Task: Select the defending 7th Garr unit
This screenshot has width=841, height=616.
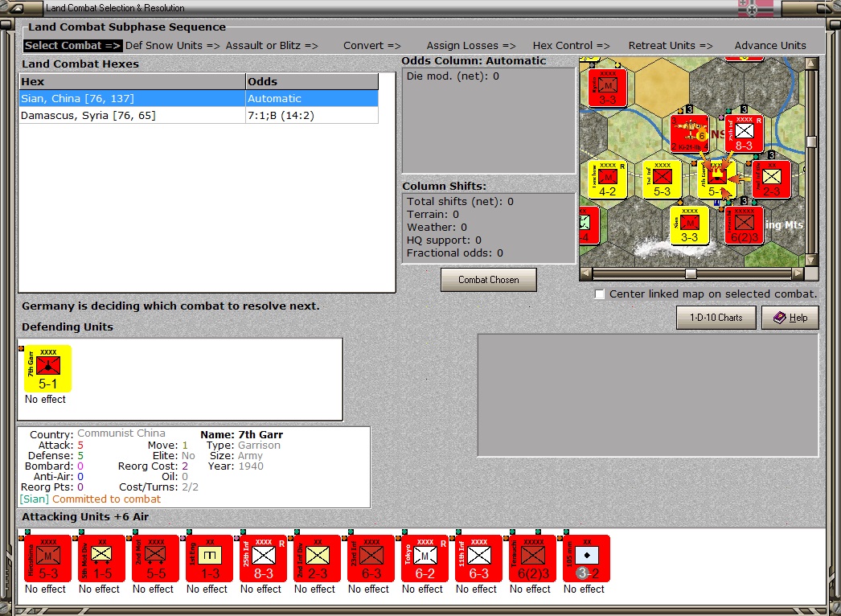Action: [x=47, y=368]
